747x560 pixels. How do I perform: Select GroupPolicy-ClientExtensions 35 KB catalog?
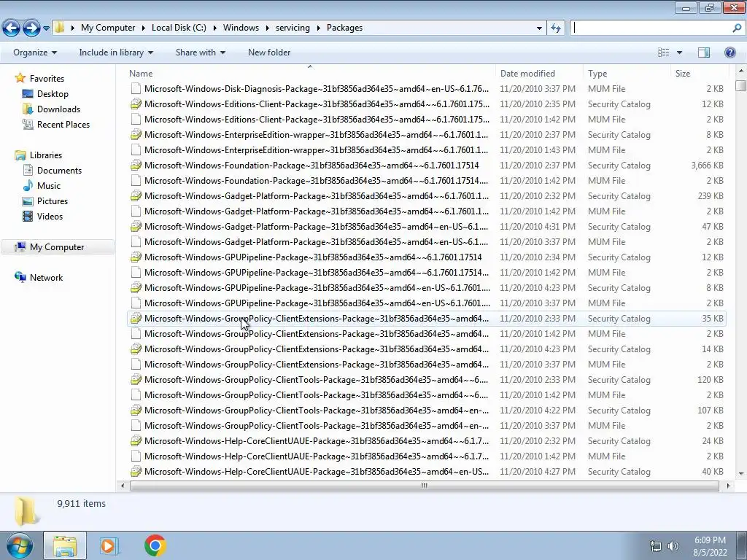(x=427, y=319)
